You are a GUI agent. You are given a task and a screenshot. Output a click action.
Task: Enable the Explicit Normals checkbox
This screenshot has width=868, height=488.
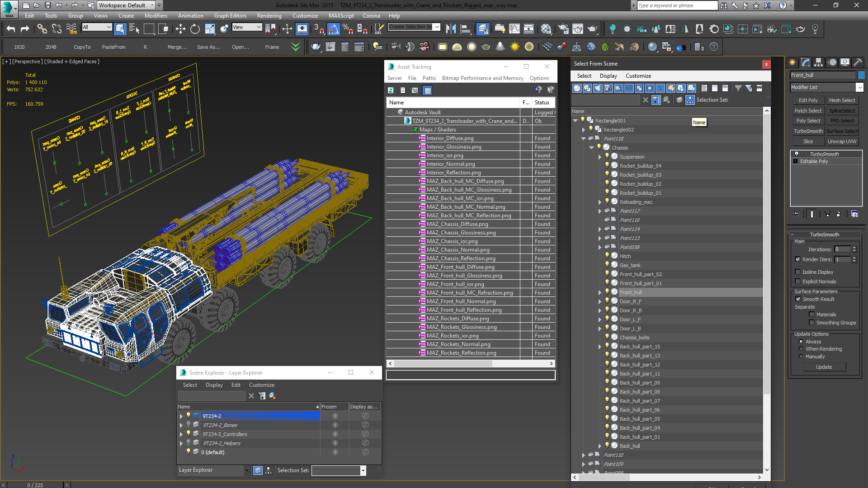[798, 282]
